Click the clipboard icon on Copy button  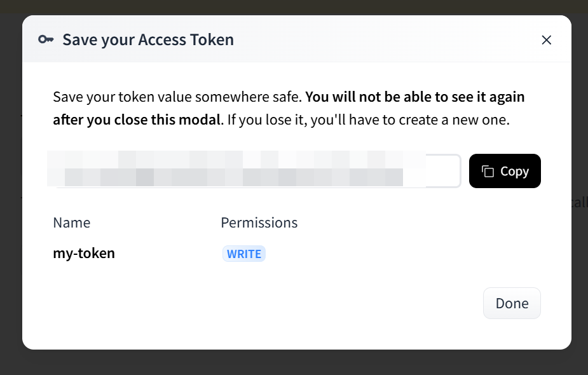[488, 171]
